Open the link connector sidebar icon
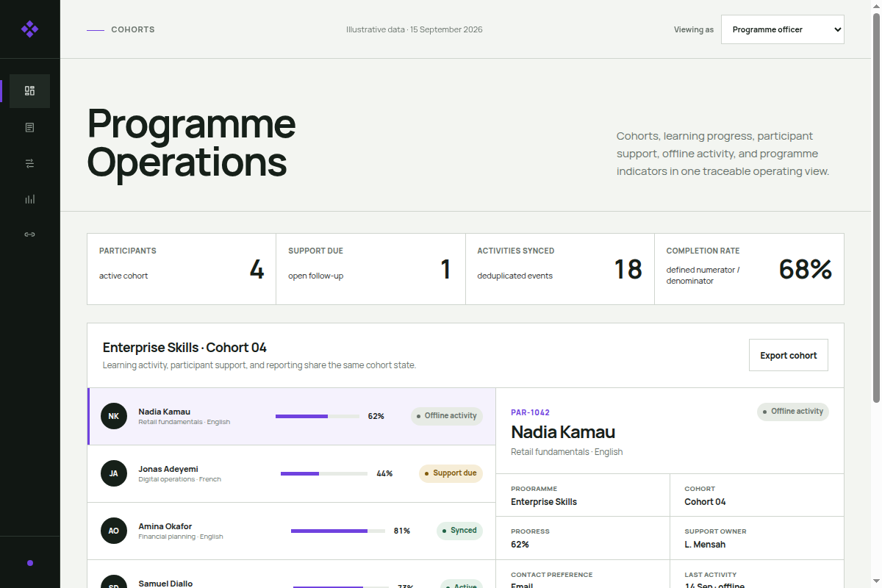The image size is (882, 588). click(x=29, y=234)
